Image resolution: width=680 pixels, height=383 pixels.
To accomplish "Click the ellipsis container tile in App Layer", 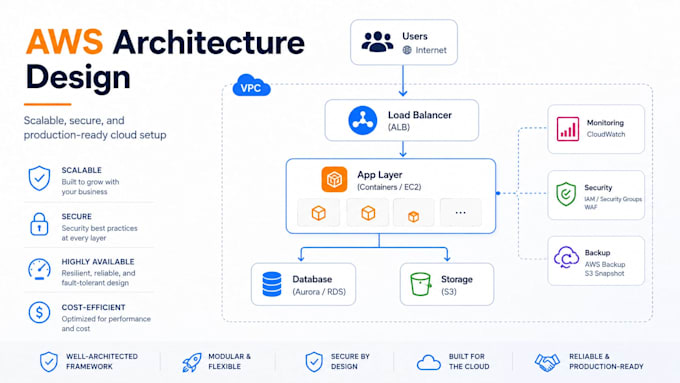I will click(x=461, y=213).
